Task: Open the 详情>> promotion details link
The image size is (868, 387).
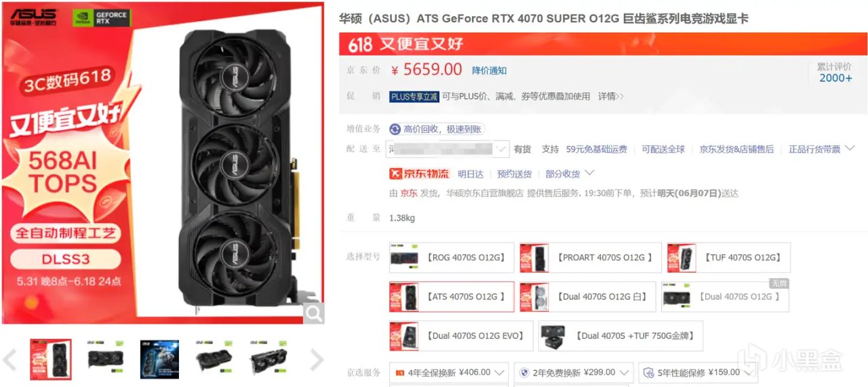Action: point(611,96)
